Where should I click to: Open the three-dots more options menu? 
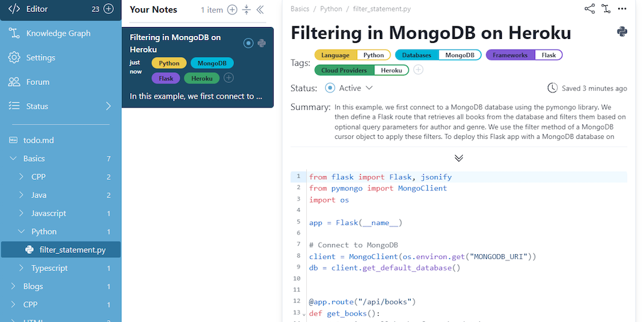(x=622, y=9)
